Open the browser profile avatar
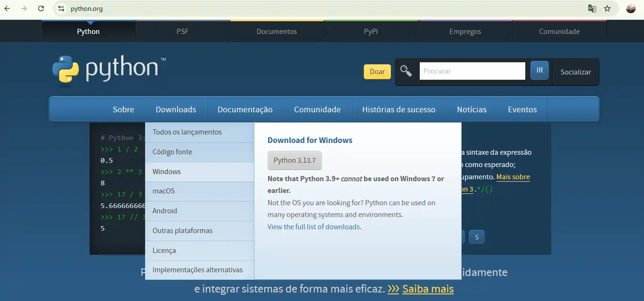This screenshot has width=644, height=301. point(631,8)
